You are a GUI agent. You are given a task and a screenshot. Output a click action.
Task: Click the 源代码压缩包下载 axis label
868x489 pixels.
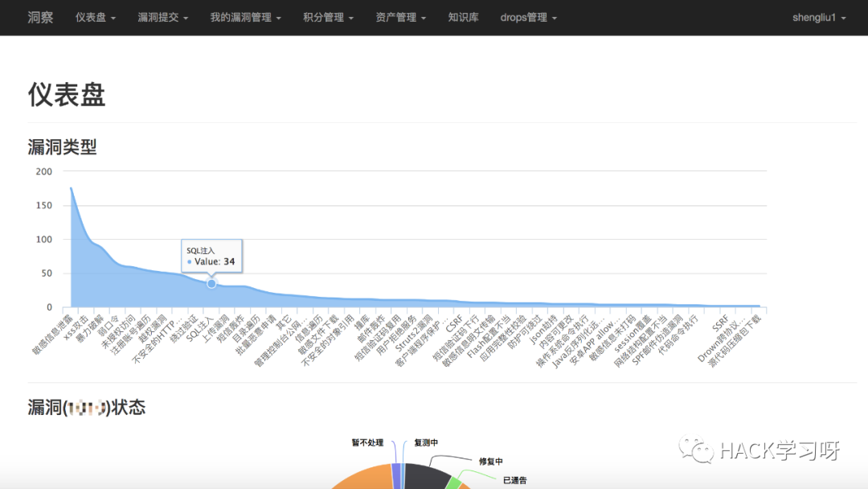coord(735,341)
